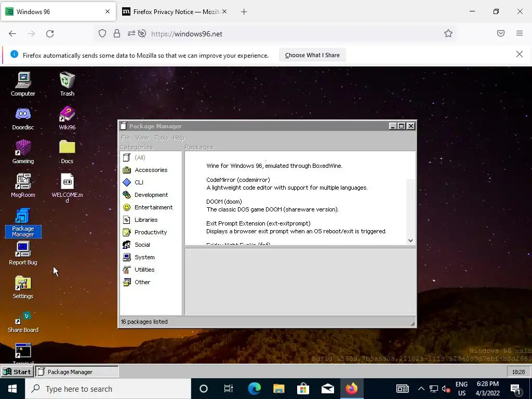Open the Wiki96 book icon

coord(67,118)
